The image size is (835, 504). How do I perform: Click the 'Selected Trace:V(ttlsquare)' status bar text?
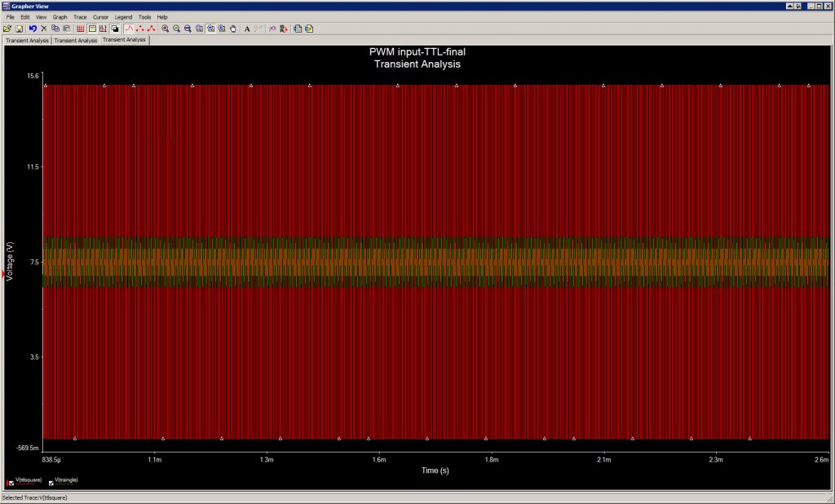click(x=35, y=498)
